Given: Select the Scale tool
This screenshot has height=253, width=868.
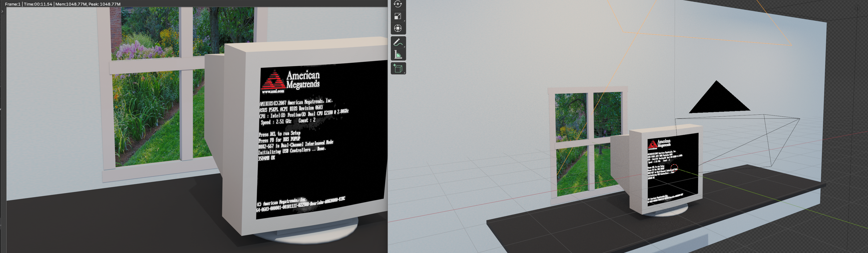Looking at the screenshot, I should coord(398,16).
